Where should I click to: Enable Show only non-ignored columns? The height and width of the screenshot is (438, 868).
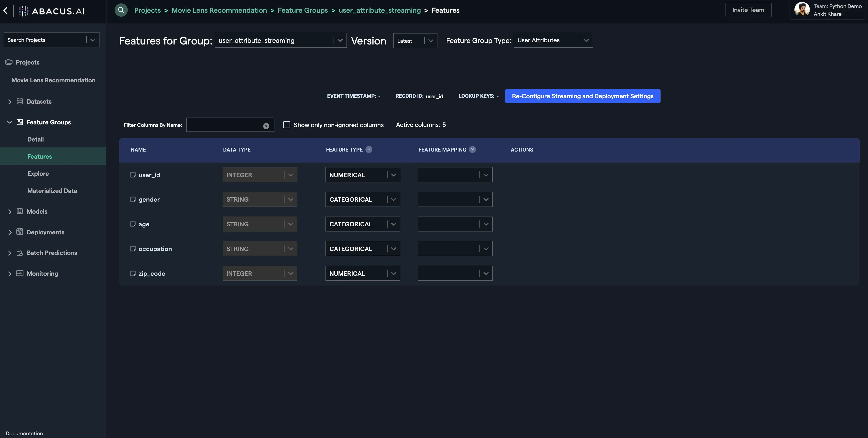click(287, 125)
